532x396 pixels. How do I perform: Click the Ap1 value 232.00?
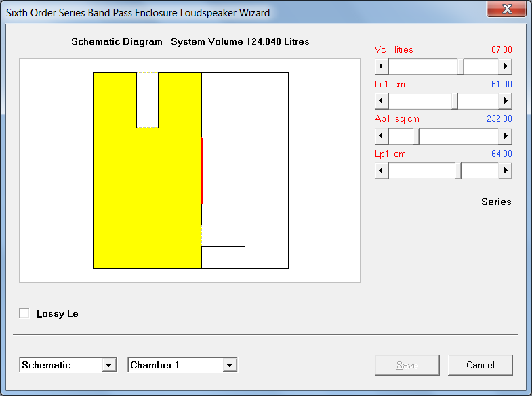click(499, 118)
